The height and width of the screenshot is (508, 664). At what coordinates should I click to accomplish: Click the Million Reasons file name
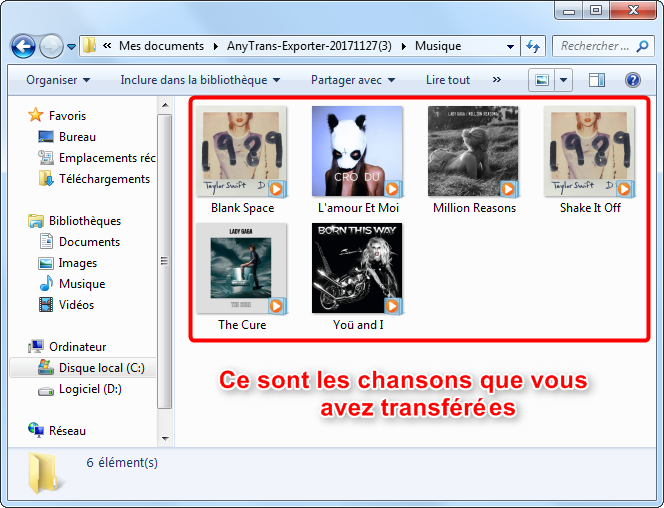click(474, 208)
